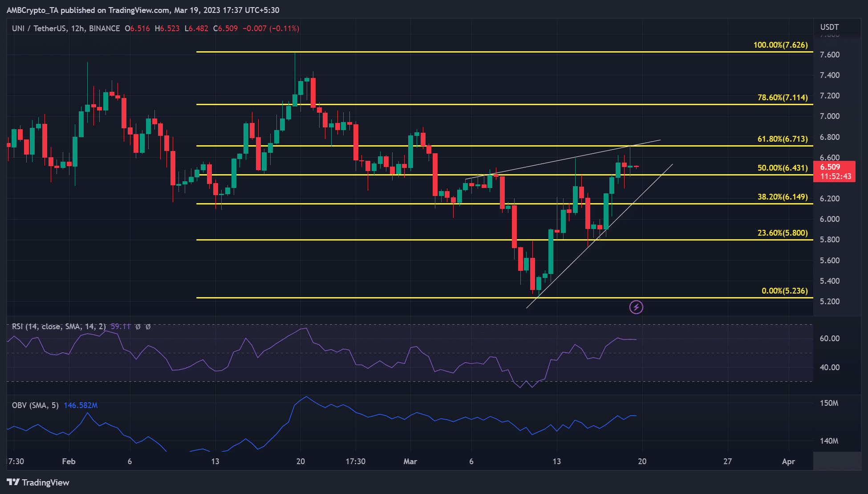The image size is (868, 494).
Task: Click the 0.00%(5.236) Fibonacci level line
Action: coord(401,298)
